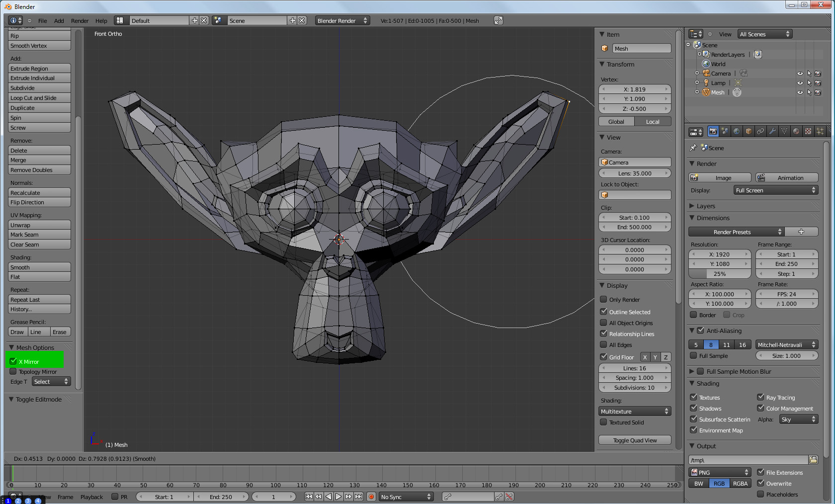This screenshot has width=835, height=504.
Task: Toggle fullscreen with the header screen icon
Action: coord(498,20)
